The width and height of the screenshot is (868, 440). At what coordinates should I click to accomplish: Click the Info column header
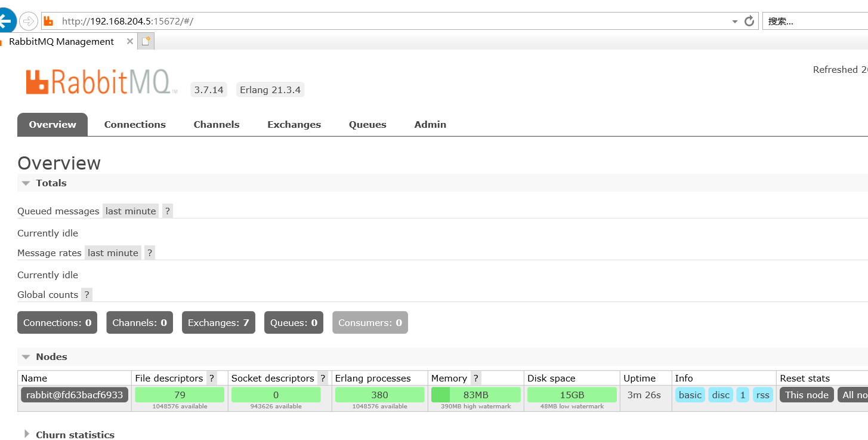[684, 379]
